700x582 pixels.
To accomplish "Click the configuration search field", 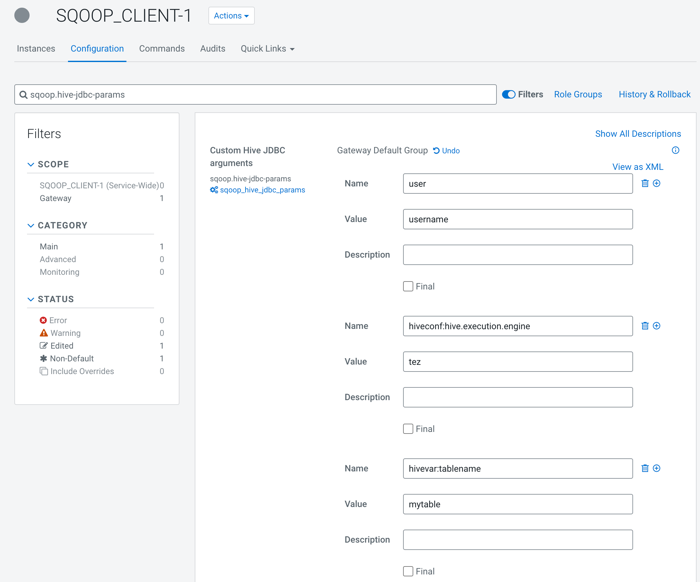I will coord(255,95).
